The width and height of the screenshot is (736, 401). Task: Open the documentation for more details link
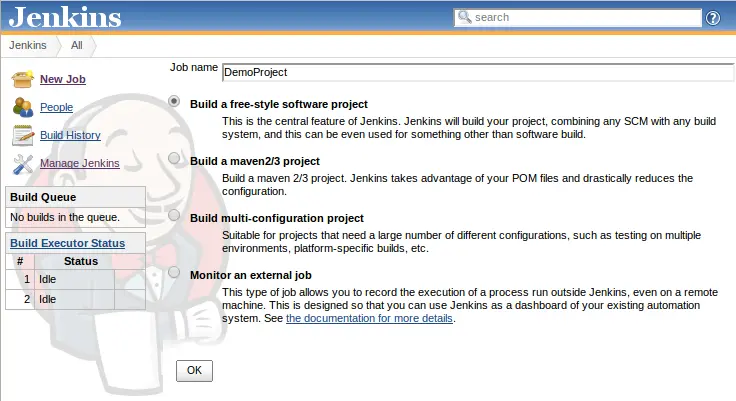369,318
